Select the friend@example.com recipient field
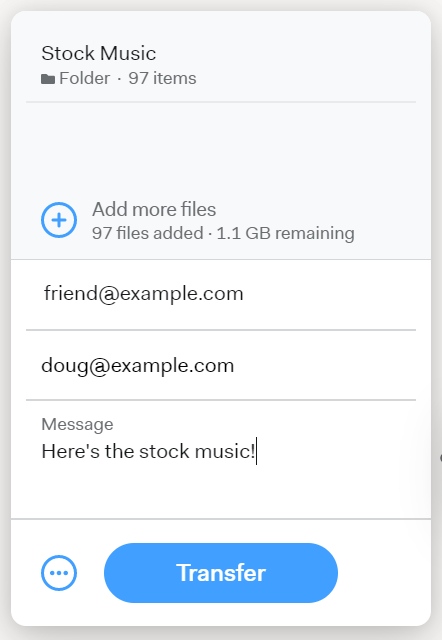This screenshot has width=442, height=640. coord(221,294)
